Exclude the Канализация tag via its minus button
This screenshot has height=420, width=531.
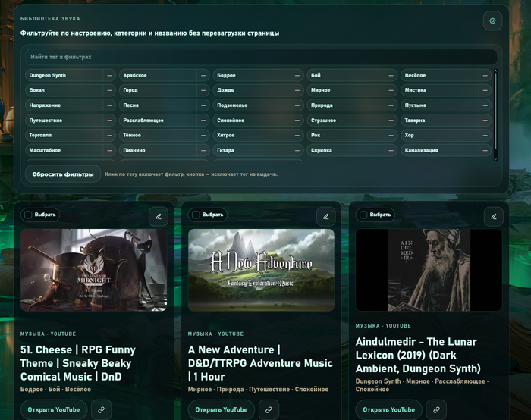[x=485, y=150]
